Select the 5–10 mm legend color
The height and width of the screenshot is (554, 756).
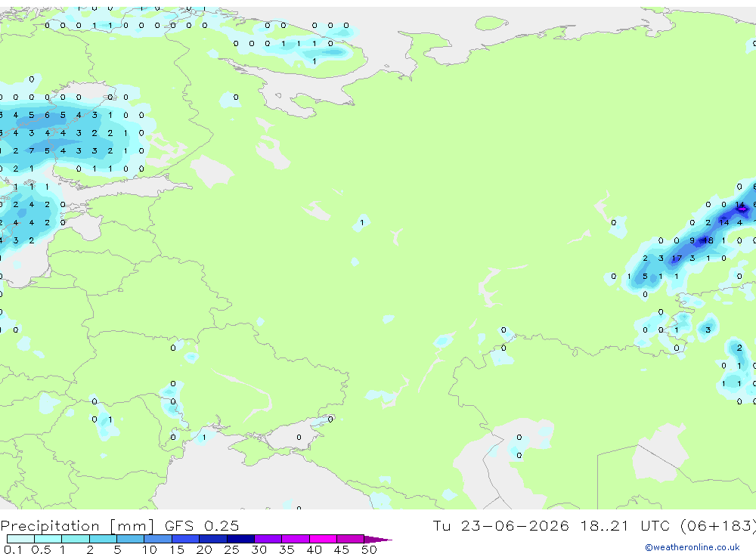coord(130,539)
